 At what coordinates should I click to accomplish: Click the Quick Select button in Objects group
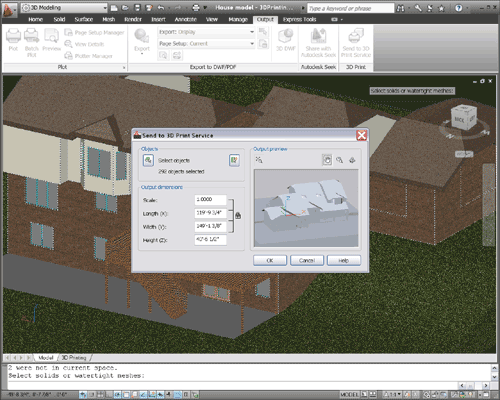pos(234,160)
